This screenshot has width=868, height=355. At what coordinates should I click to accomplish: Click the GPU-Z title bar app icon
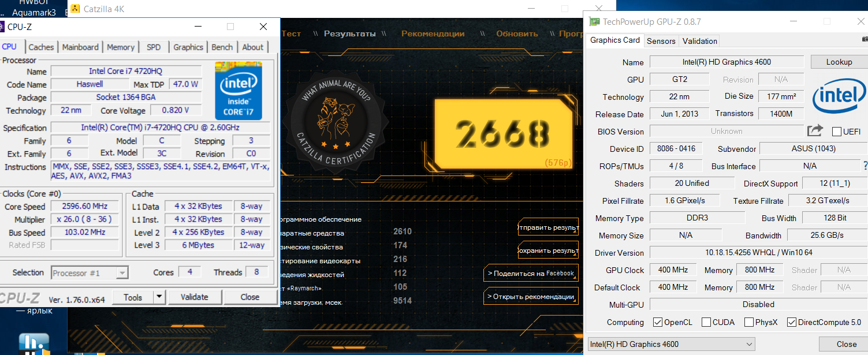click(x=594, y=22)
